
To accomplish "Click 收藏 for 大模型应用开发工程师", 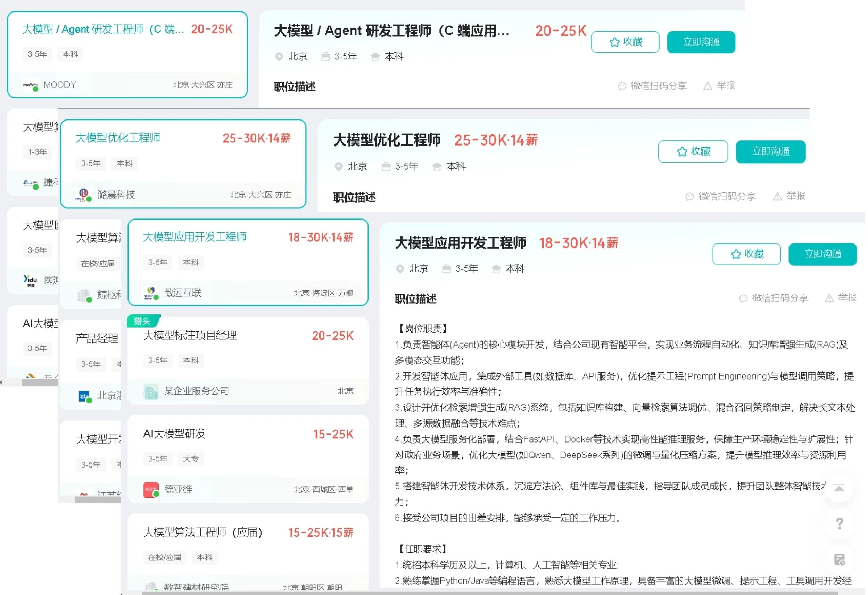I will [x=746, y=254].
